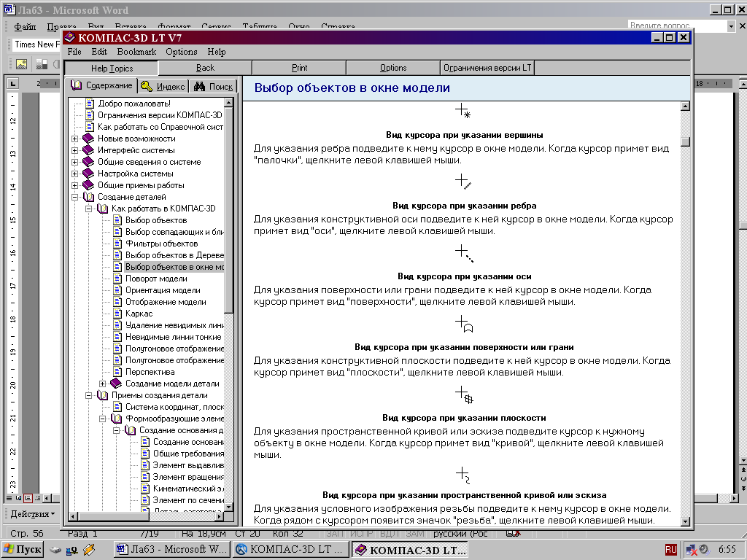Click the curve cursor image in help text
Viewport: 747px width, 560px height.
pos(463,475)
